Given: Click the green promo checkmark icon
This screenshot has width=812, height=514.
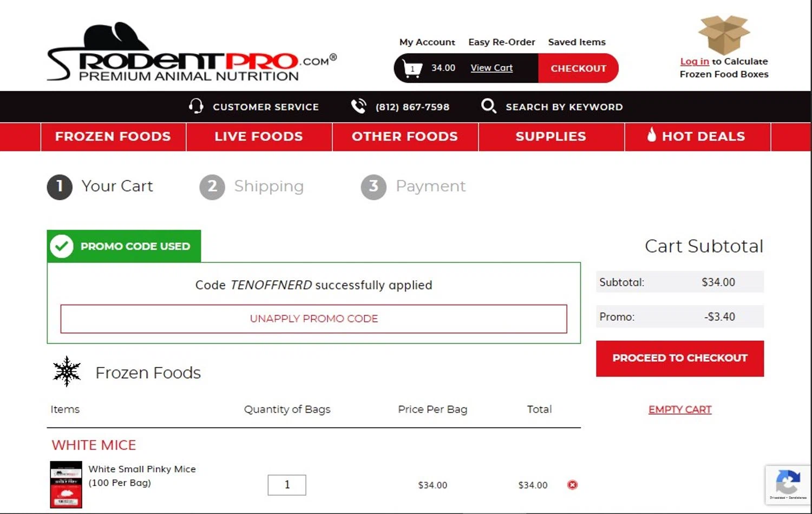Looking at the screenshot, I should (62, 246).
